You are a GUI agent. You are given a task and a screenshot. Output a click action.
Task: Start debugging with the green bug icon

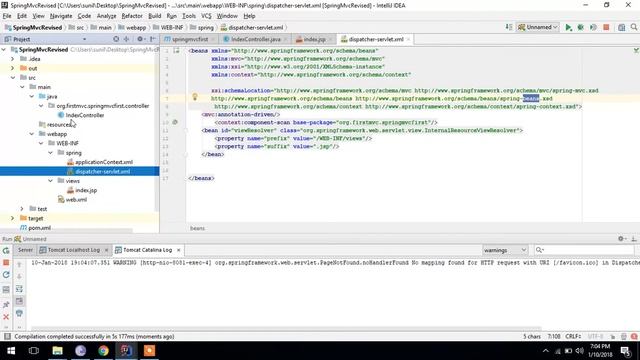[x=580, y=27]
